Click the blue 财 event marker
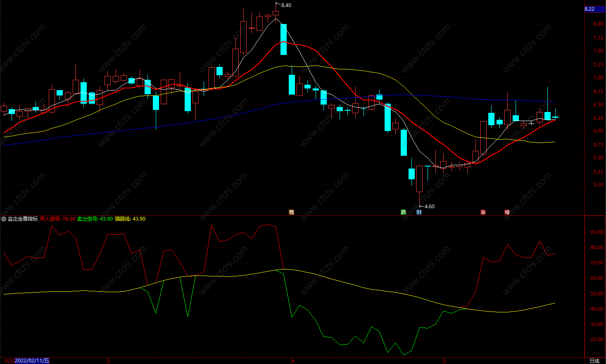 point(419,212)
